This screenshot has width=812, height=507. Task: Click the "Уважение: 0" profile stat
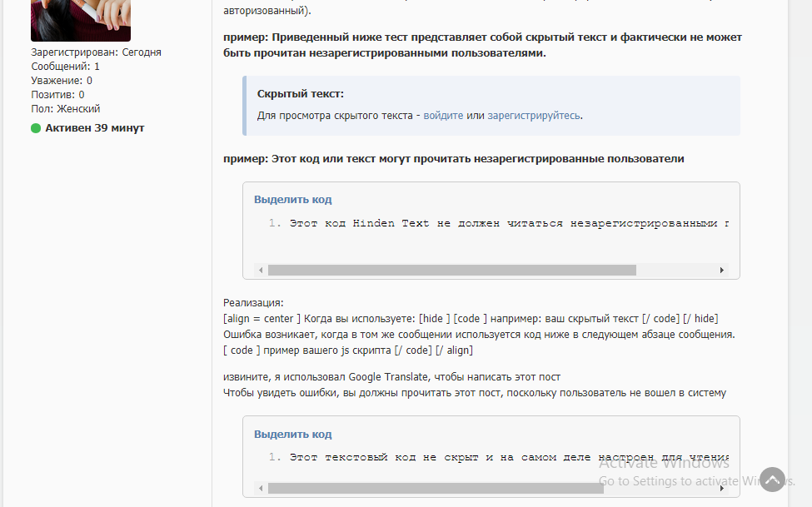[x=62, y=80]
